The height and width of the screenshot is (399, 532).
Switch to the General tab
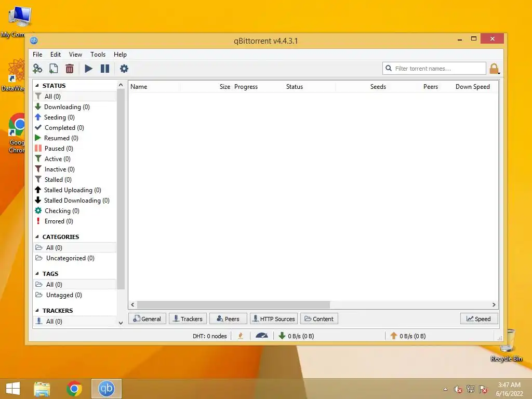(x=147, y=319)
